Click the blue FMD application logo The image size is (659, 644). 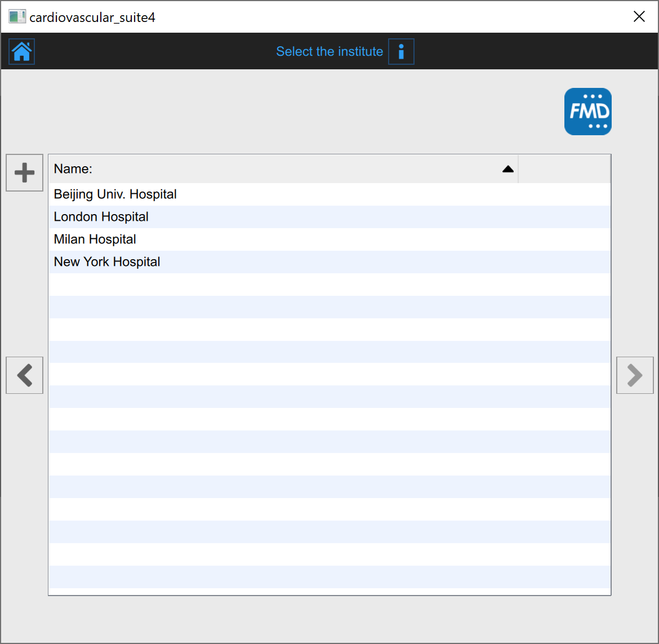point(587,112)
